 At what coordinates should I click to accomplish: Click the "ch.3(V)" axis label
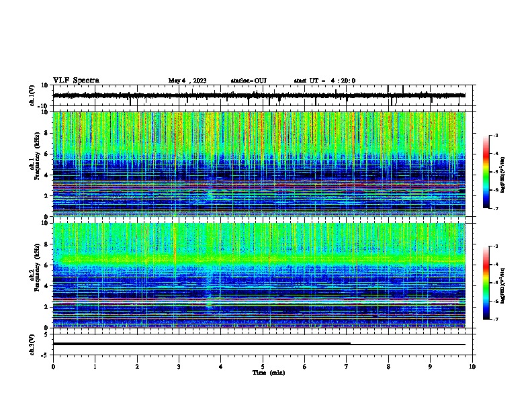[32, 345]
